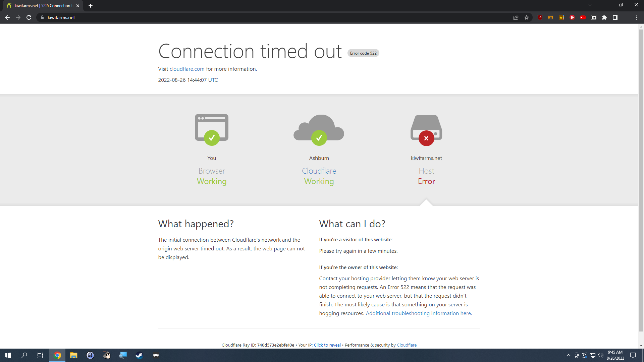The image size is (644, 362).
Task: Open the MTS extension
Action: [550, 17]
